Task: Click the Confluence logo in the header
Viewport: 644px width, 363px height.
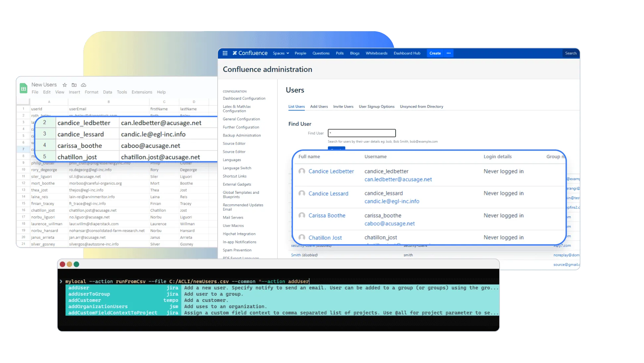Action: coord(250,53)
